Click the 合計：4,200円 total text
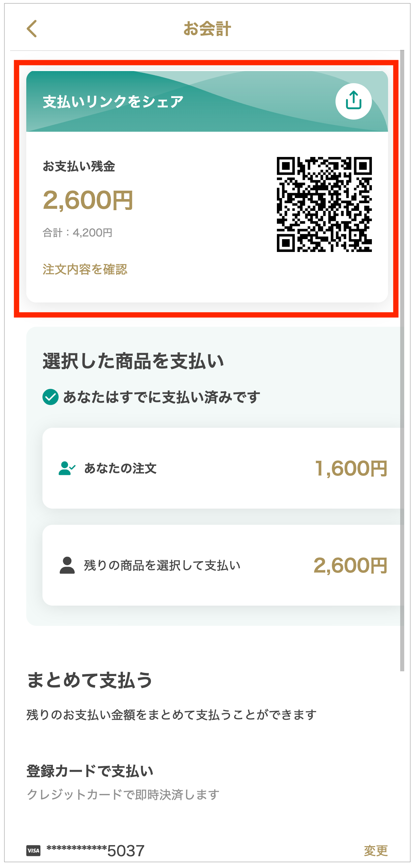The width and height of the screenshot is (415, 868). coord(77,232)
